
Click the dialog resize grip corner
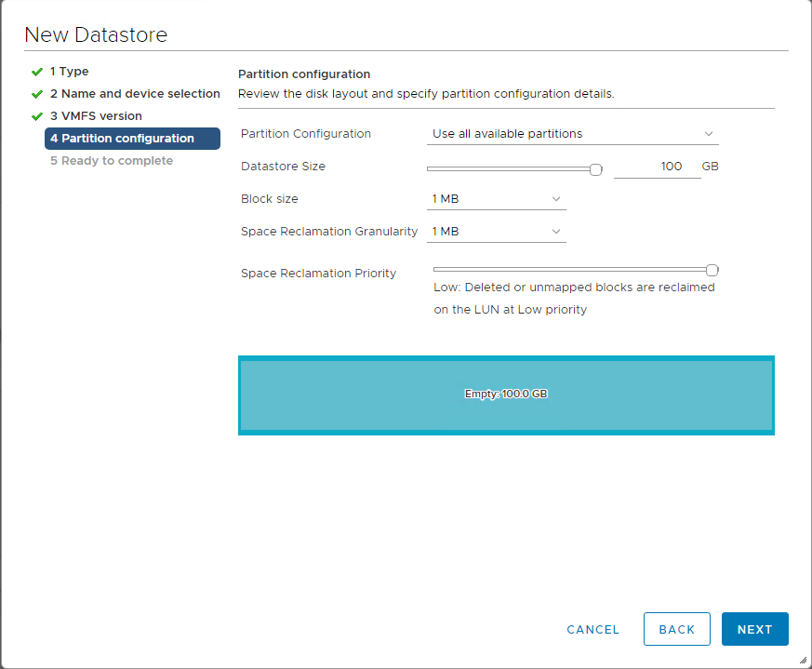[804, 661]
